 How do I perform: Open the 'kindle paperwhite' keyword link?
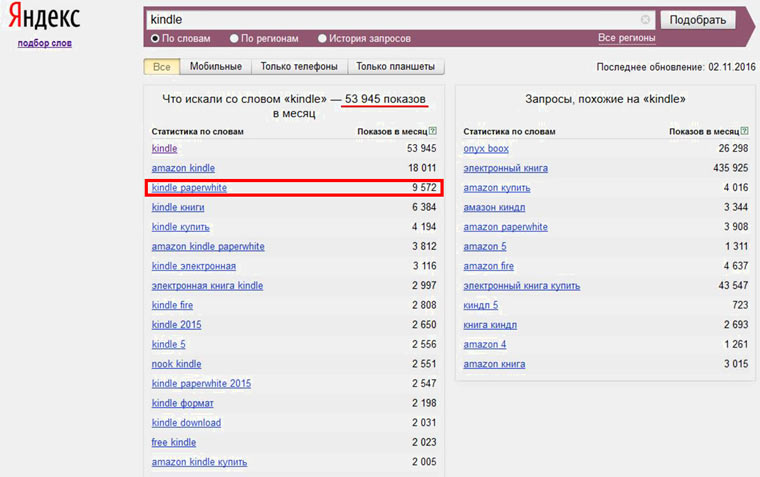tap(189, 188)
